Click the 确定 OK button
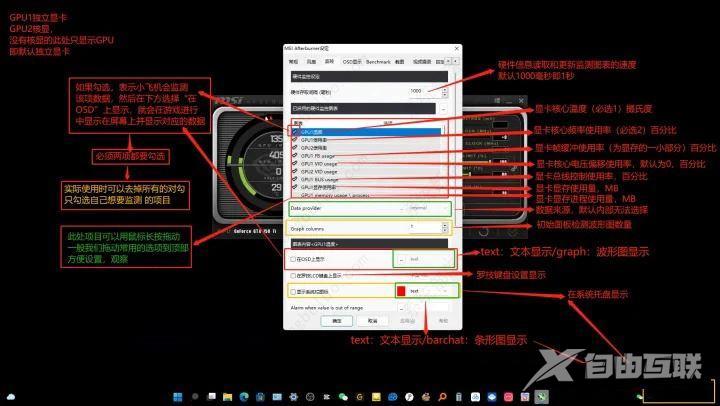Screen dimensions: 720x406 point(337,321)
